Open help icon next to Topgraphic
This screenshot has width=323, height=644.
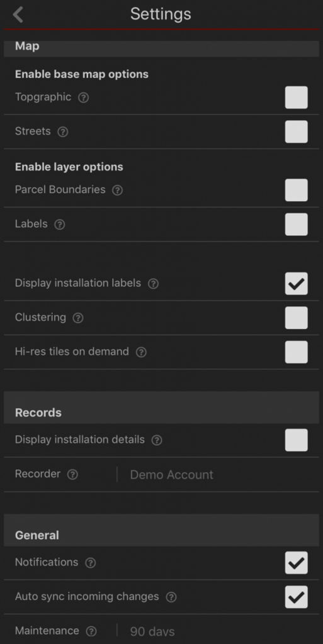(83, 97)
